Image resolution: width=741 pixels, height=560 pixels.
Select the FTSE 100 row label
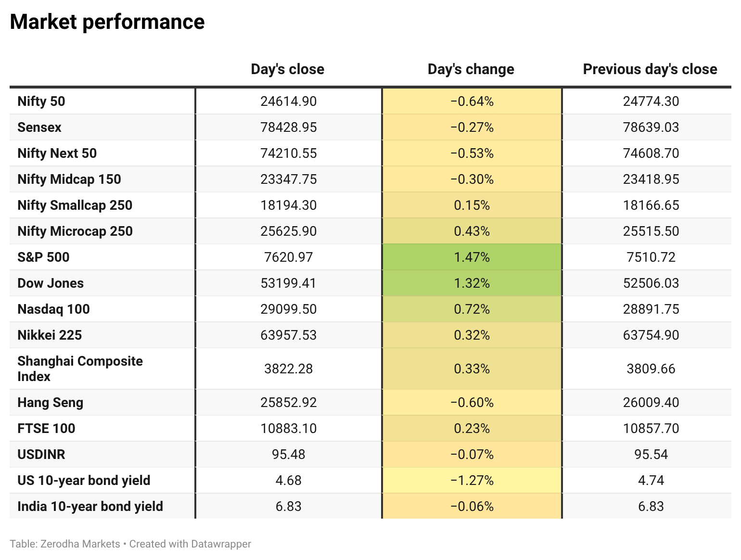click(46, 429)
